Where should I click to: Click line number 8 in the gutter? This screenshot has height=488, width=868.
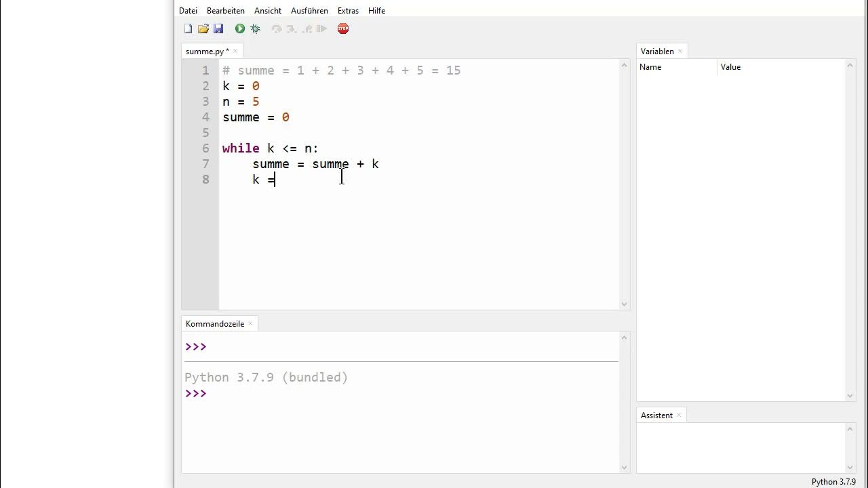pyautogui.click(x=205, y=180)
